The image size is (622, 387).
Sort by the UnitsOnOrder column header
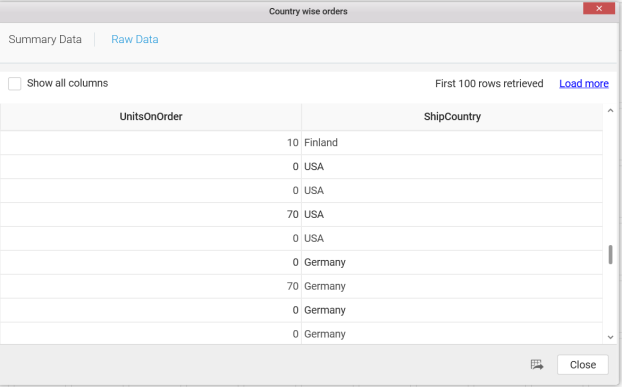[151, 117]
